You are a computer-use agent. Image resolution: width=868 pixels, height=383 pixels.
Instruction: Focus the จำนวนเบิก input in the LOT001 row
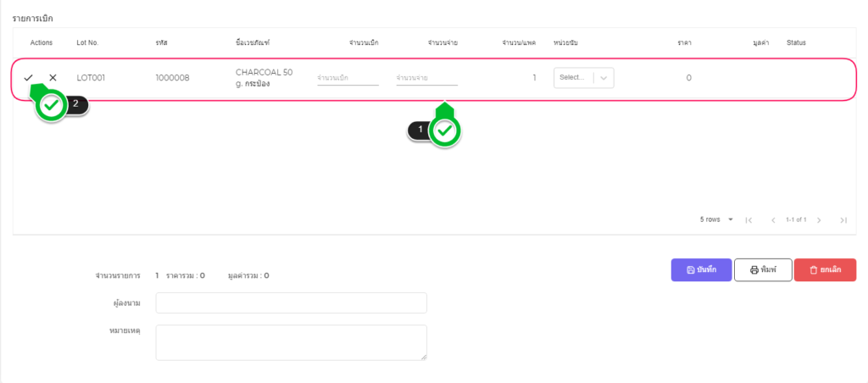[x=348, y=78]
